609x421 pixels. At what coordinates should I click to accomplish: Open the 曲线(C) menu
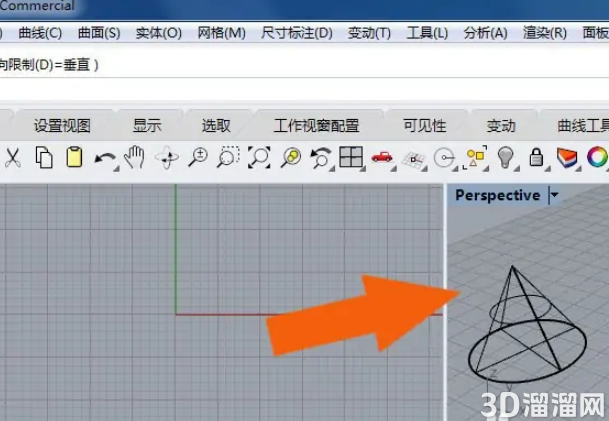tap(40, 33)
